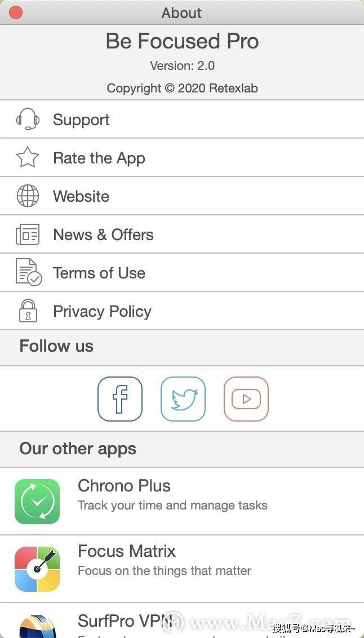Open the Website row text
The image size is (364, 638).
tap(81, 196)
